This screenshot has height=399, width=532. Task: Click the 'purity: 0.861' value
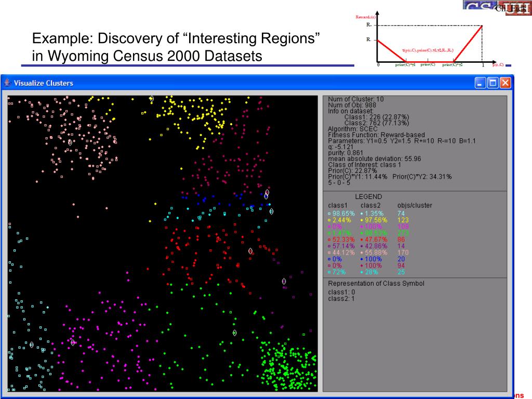pyautogui.click(x=345, y=153)
